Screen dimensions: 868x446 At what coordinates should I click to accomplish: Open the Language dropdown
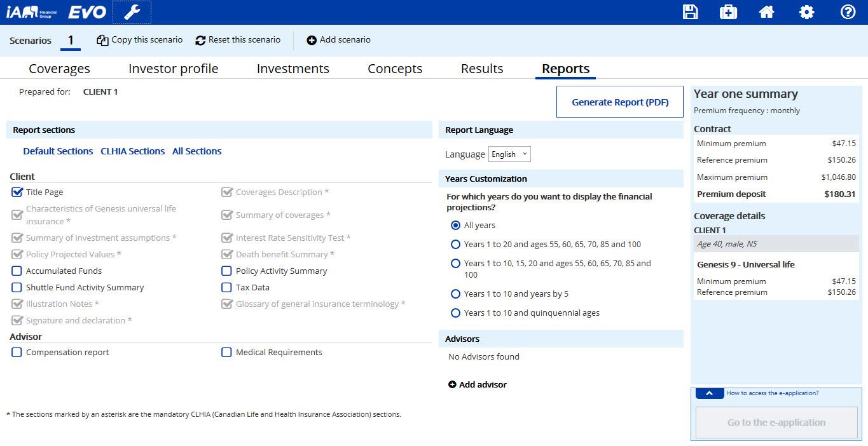509,154
